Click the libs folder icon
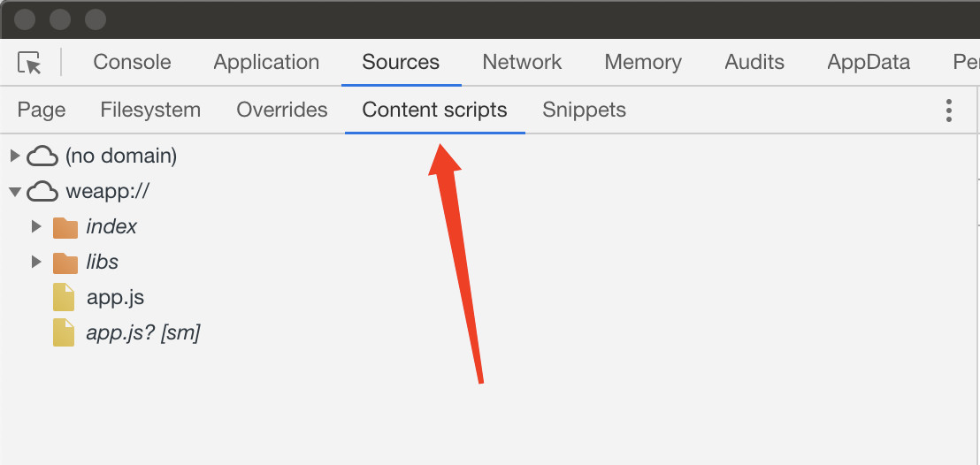 [x=65, y=263]
